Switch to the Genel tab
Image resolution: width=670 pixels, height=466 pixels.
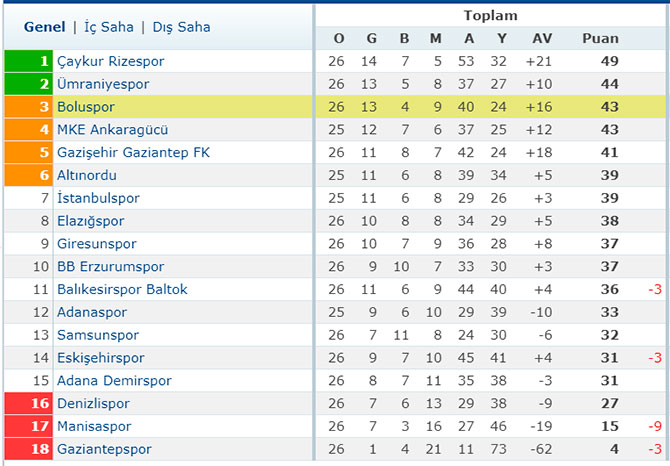(44, 27)
